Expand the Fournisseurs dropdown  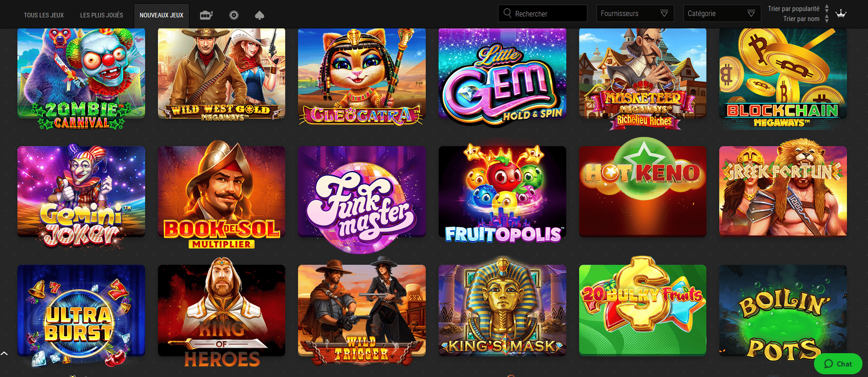click(635, 13)
